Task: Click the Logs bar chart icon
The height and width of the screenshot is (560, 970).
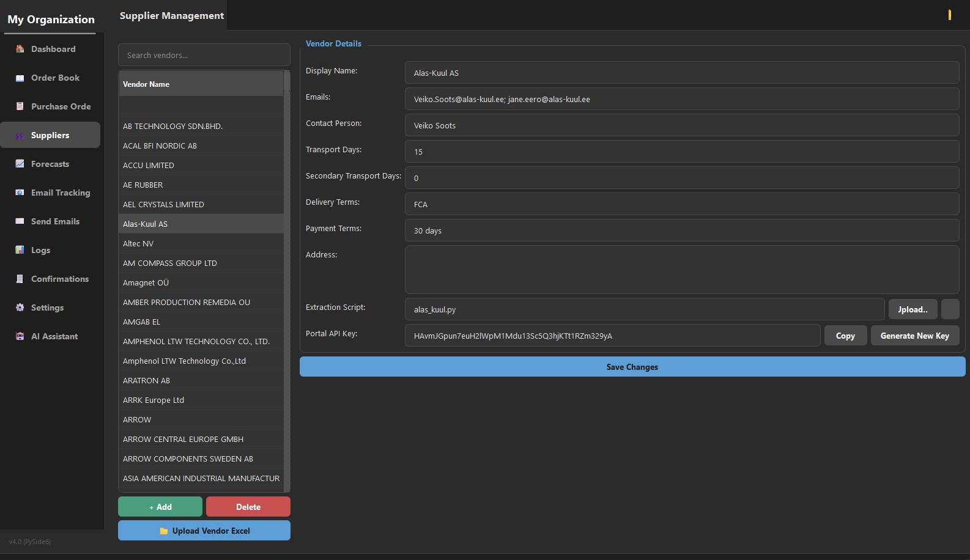Action: tap(20, 250)
